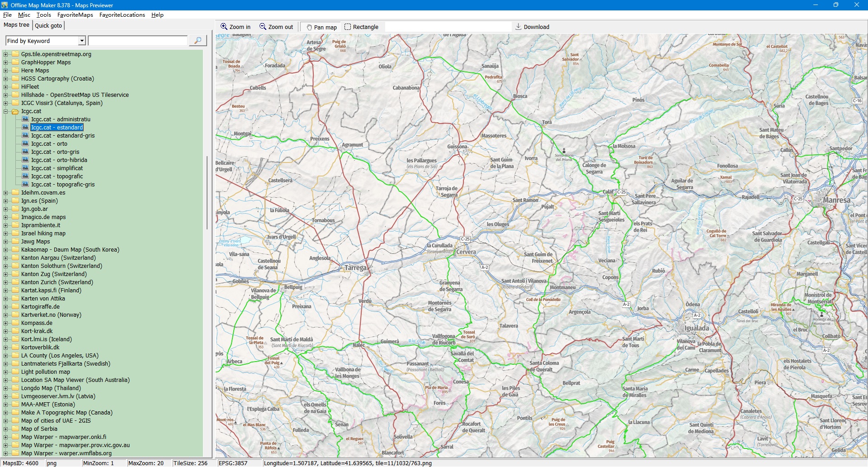Expand the Jawg Maps folder
868x467 pixels.
pyautogui.click(x=6, y=242)
